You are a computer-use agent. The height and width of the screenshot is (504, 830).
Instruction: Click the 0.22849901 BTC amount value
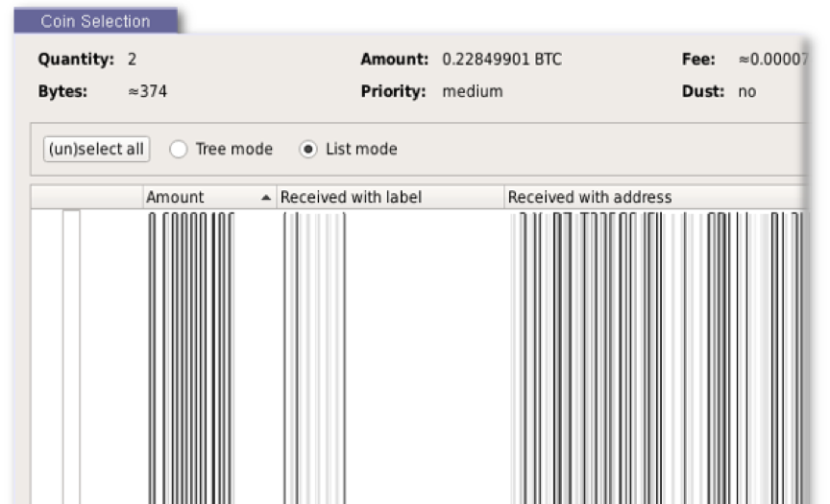coord(501,60)
